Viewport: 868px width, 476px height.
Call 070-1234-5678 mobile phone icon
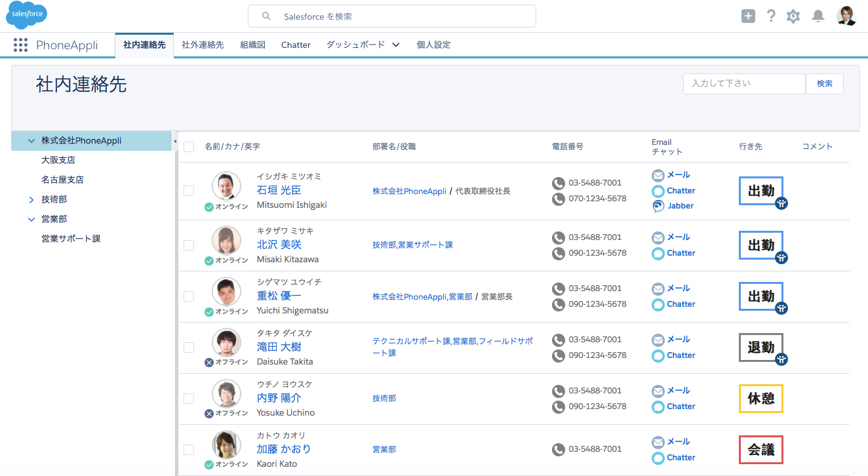coord(559,199)
